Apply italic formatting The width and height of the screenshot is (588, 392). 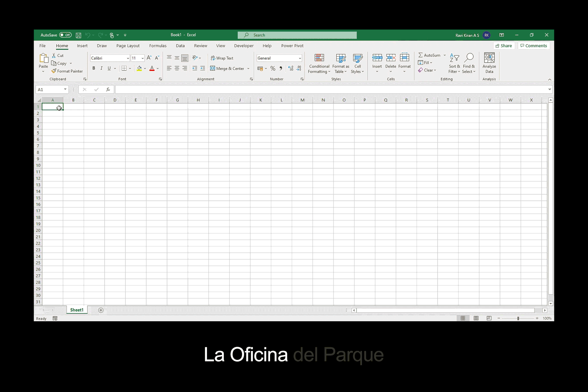[101, 68]
